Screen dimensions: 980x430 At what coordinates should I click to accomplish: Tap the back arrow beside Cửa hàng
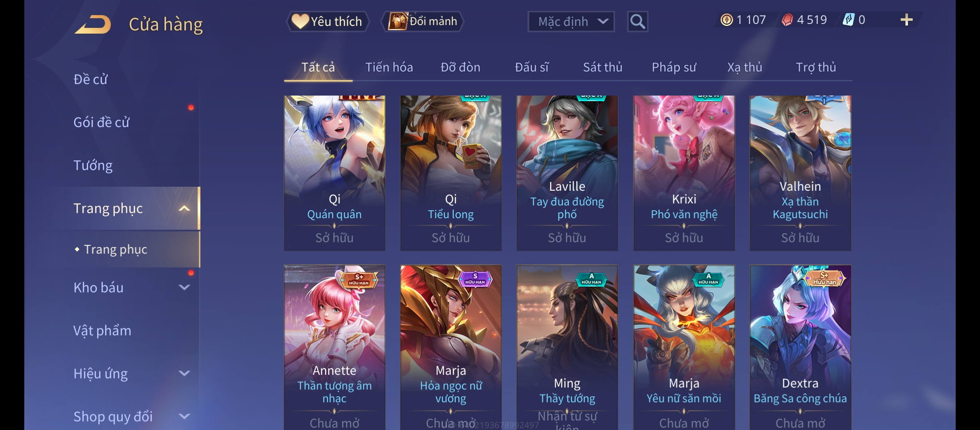(93, 24)
